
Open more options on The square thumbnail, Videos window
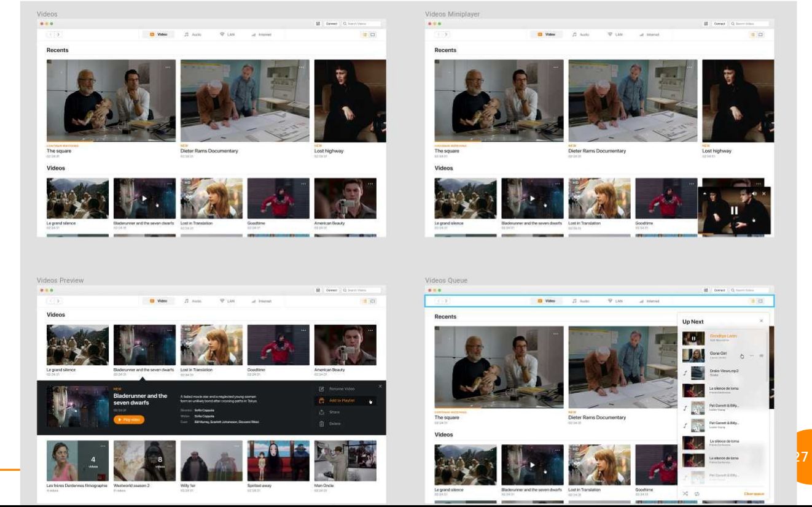pyautogui.click(x=167, y=67)
